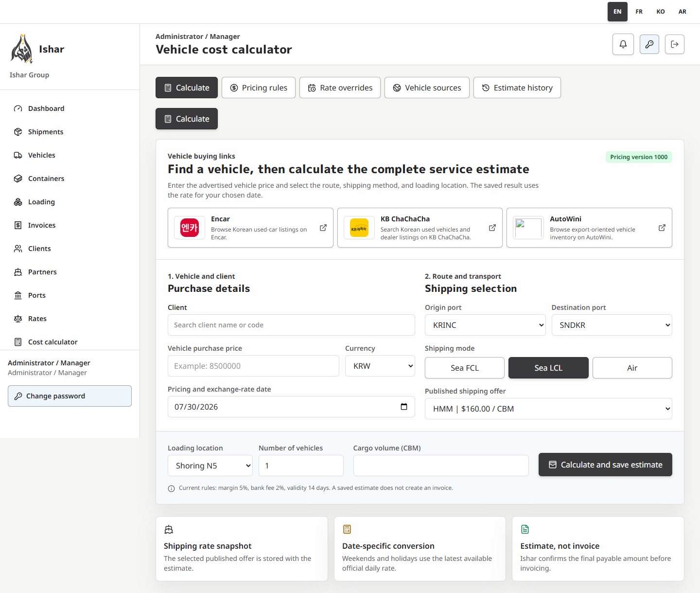
Task: Switch language to AR
Action: (x=682, y=12)
